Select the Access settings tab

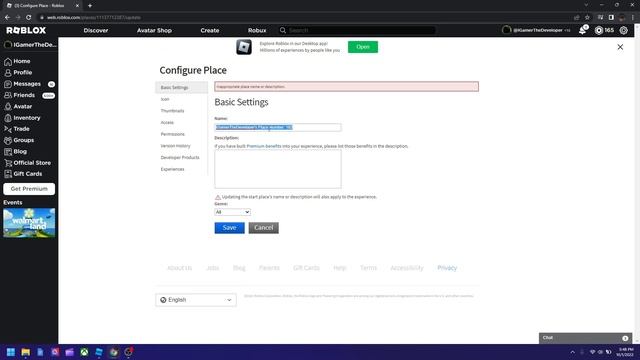pyautogui.click(x=167, y=122)
